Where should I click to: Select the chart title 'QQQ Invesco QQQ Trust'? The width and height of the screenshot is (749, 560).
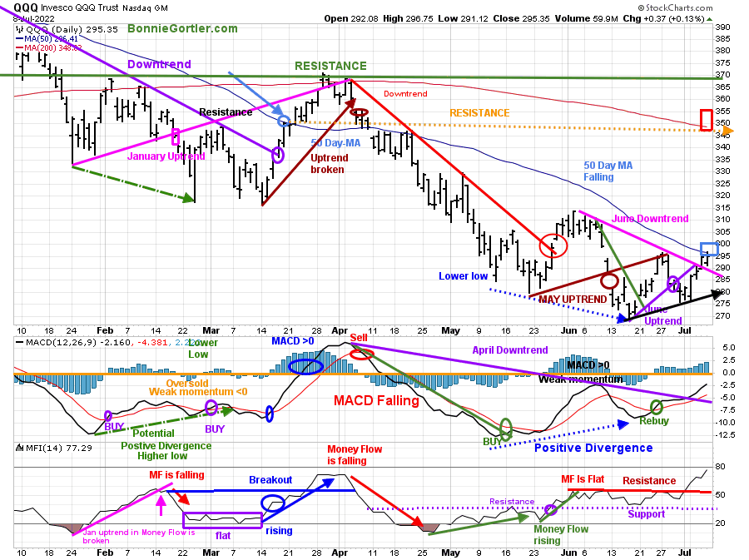67,7
